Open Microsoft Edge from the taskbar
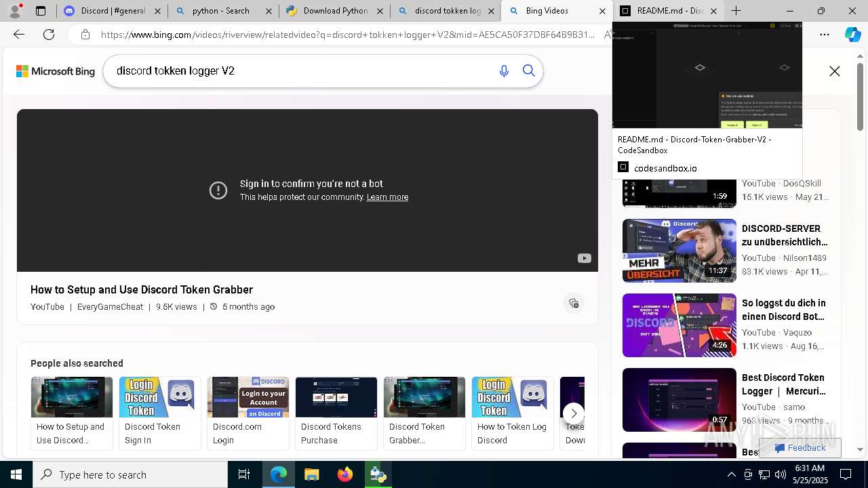868x488 pixels. [x=279, y=474]
